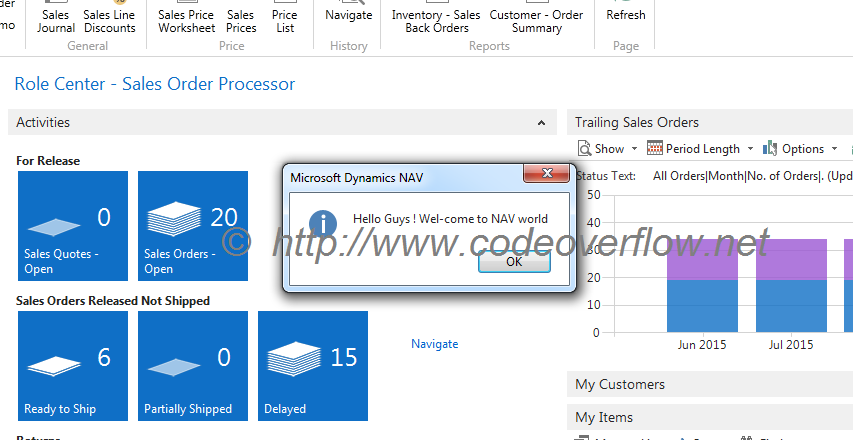Open Customer - Order Summary report
The image size is (853, 440).
(536, 16)
